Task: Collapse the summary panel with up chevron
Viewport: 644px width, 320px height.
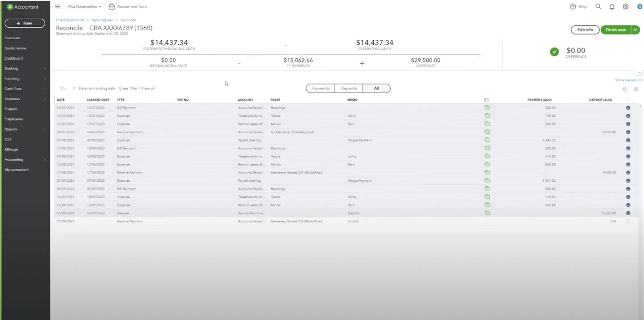Action: coord(639,73)
